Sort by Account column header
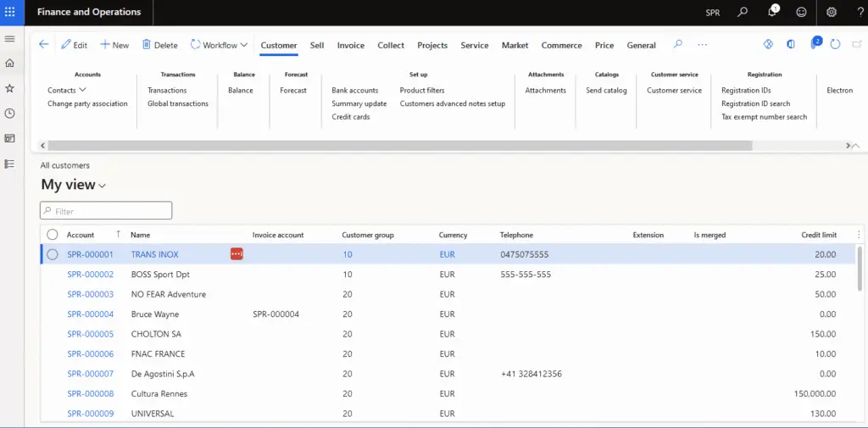Viewport: 868px width, 428px height. coord(81,235)
